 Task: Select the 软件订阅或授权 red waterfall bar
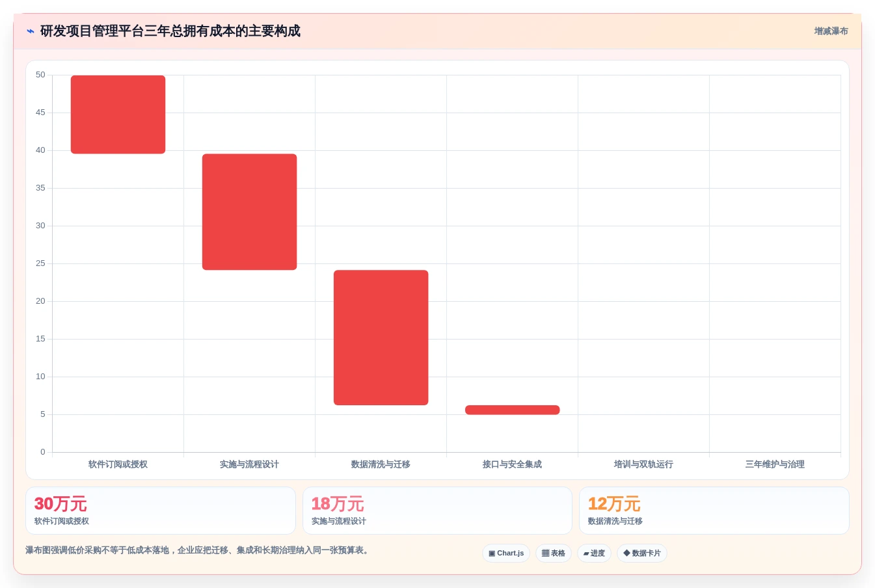click(118, 114)
